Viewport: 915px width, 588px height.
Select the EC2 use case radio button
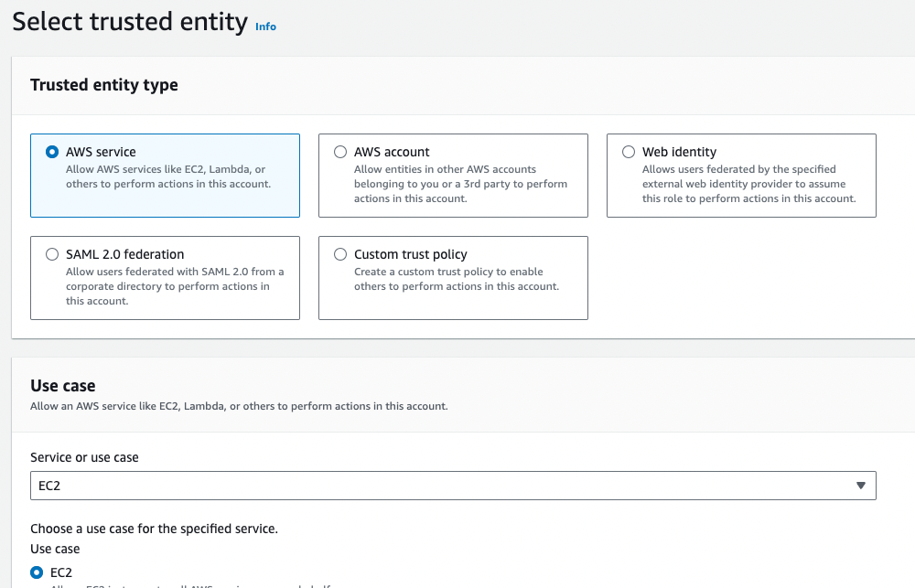point(37,572)
